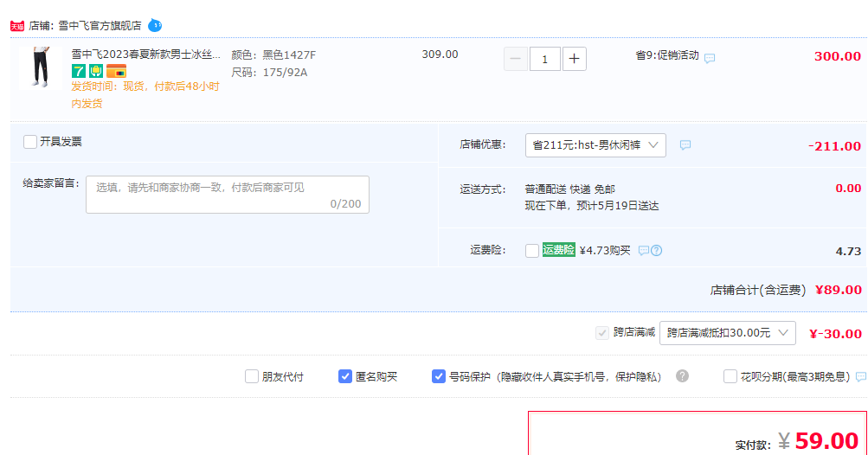This screenshot has width=868, height=455.
Task: Enable the 朋友代付 checkbox
Action: 252,377
